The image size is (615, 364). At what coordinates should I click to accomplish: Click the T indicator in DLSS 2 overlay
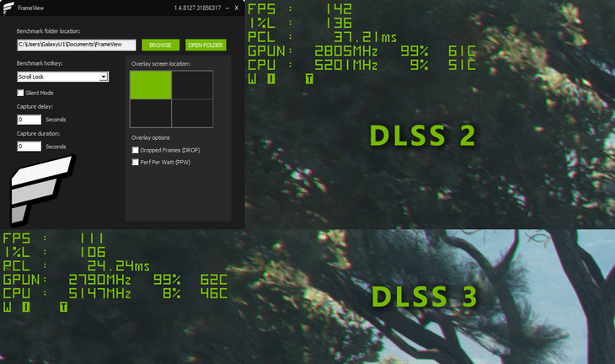[309, 79]
